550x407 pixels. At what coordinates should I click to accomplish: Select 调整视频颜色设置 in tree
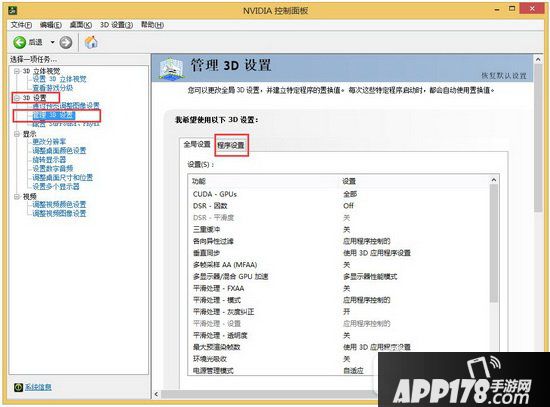[59, 204]
